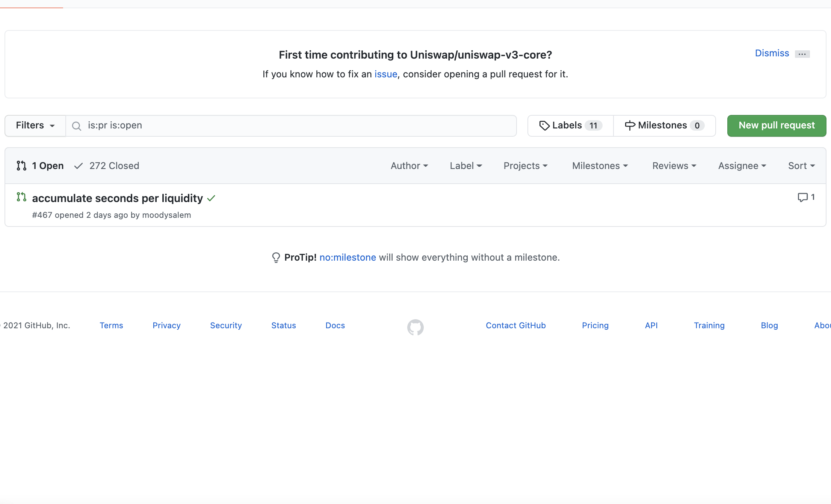Open the Reviews filter menu
Image resolution: width=831 pixels, height=504 pixels.
coord(674,166)
